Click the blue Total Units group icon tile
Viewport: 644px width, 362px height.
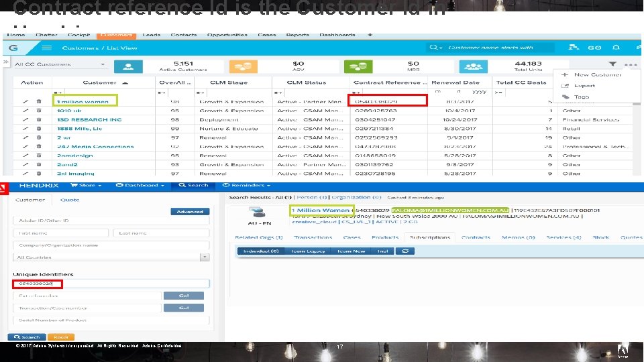pyautogui.click(x=473, y=66)
